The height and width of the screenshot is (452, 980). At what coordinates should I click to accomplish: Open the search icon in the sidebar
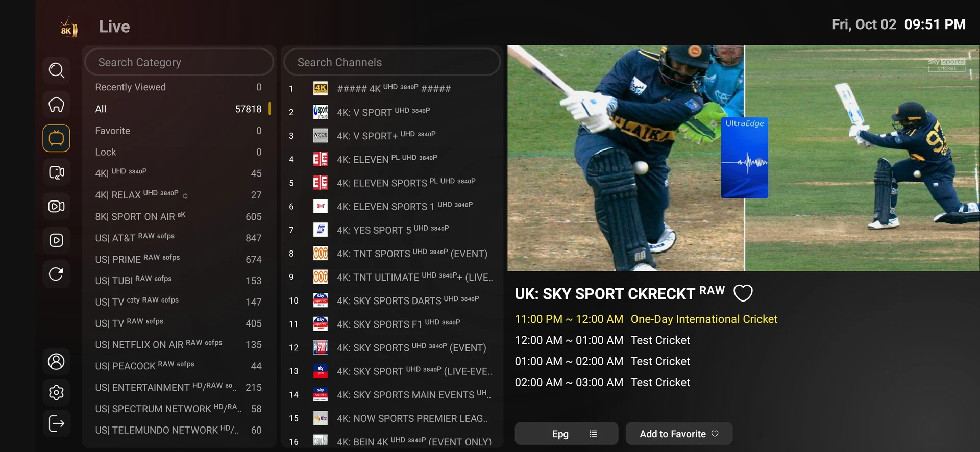(56, 70)
